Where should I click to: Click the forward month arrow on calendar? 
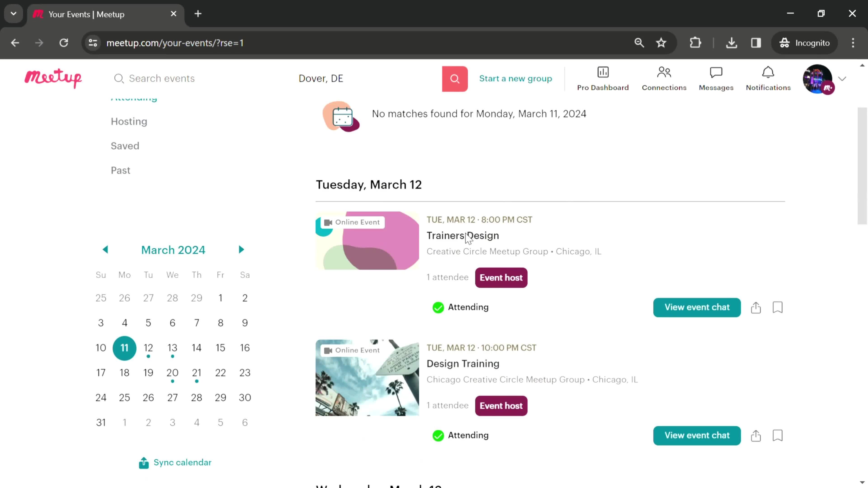tap(241, 250)
